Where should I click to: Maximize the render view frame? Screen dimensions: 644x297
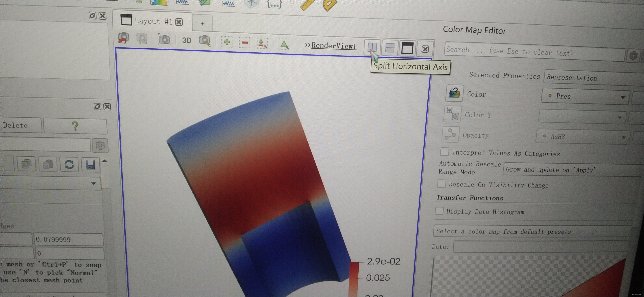pyautogui.click(x=407, y=48)
